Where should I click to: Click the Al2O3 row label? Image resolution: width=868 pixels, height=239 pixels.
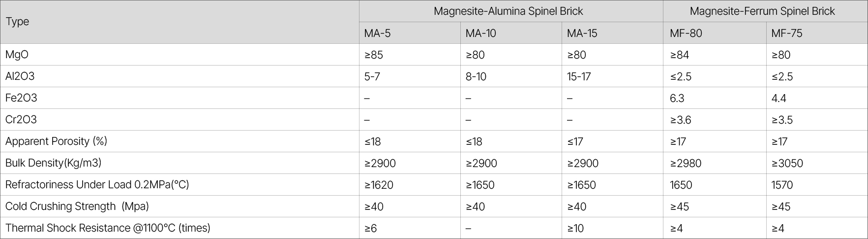coord(20,76)
